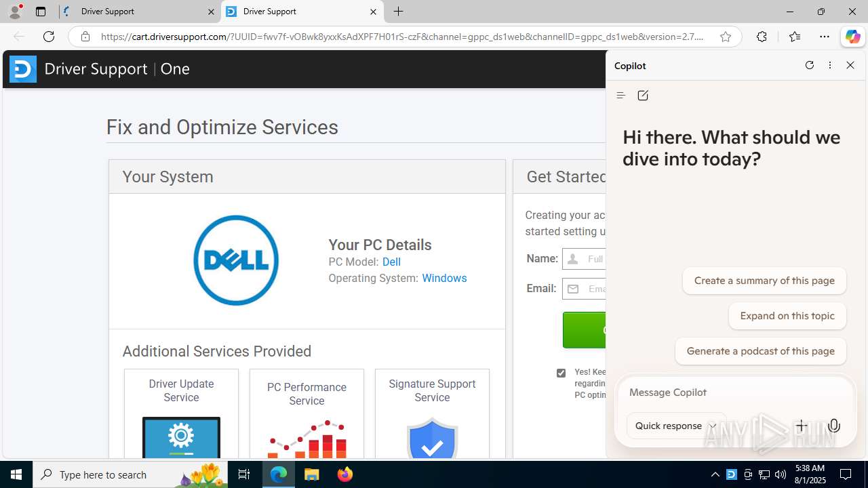The height and width of the screenshot is (488, 868).
Task: Open the Quick response dropdown
Action: (x=676, y=426)
